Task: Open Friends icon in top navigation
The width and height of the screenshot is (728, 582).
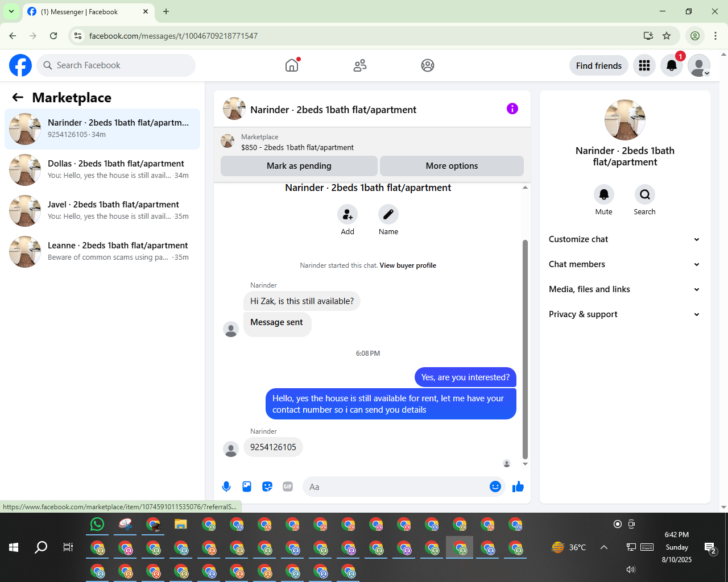Action: point(360,65)
